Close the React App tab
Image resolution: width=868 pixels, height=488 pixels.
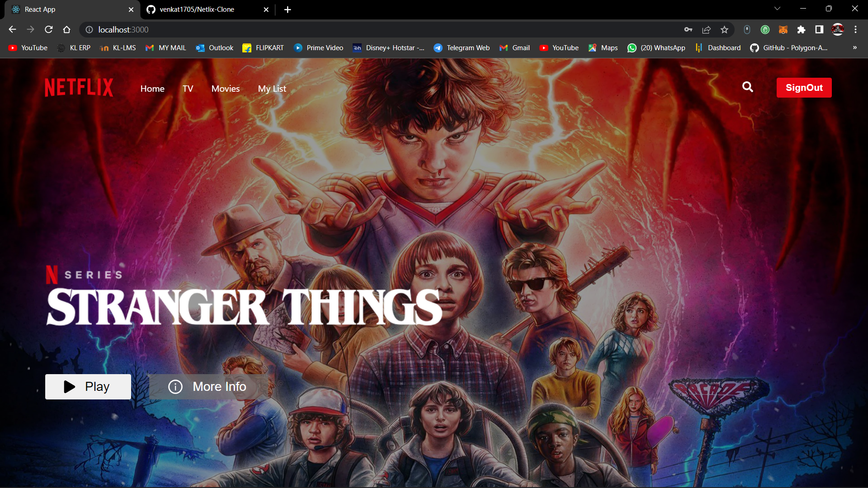click(x=131, y=9)
